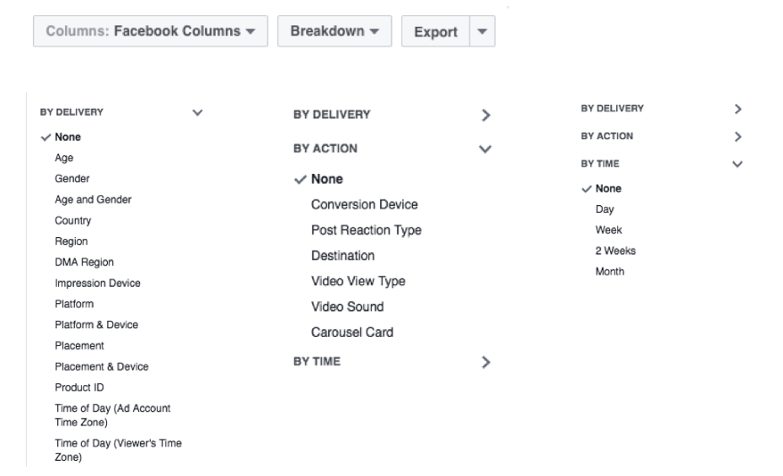This screenshot has width=783, height=476.
Task: Select None under By Action list
Action: (x=327, y=179)
